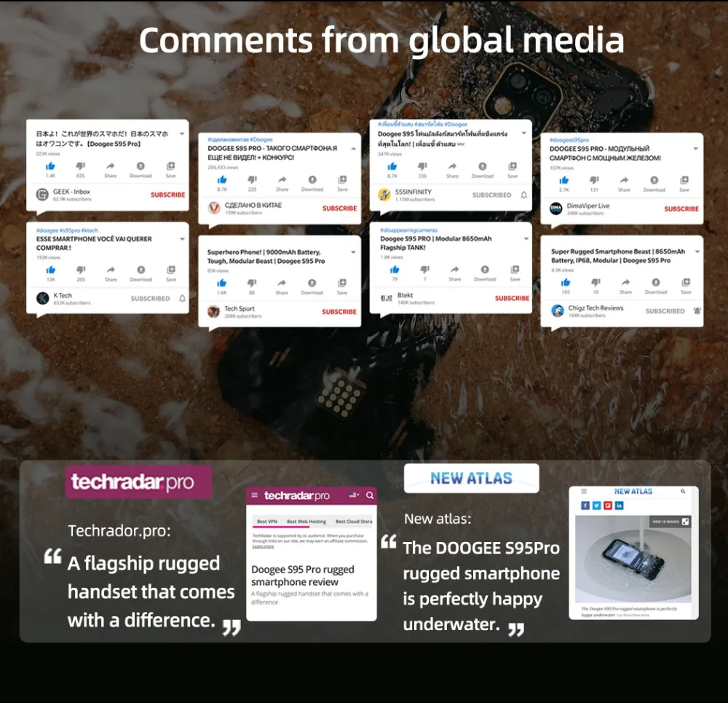The height and width of the screenshot is (703, 728).
Task: Share the GEEK - Inbox video
Action: coord(111,166)
